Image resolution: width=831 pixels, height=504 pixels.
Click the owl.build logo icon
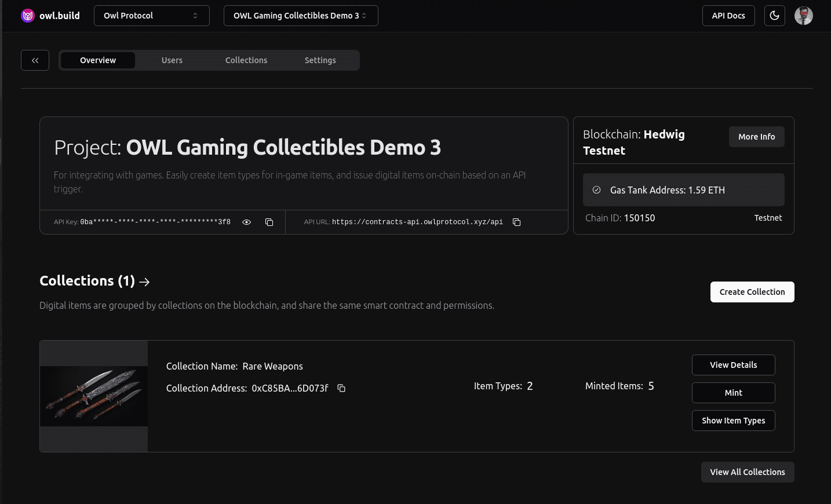[28, 16]
